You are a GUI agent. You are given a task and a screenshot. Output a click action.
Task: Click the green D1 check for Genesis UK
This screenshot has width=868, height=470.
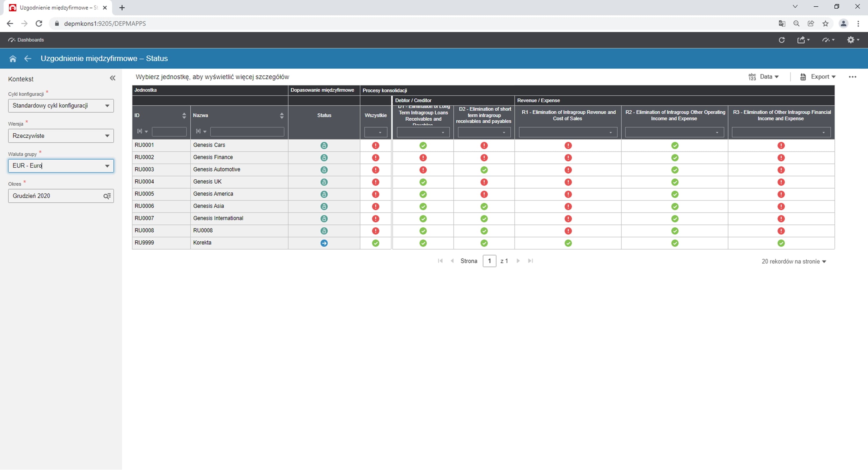[x=423, y=182]
